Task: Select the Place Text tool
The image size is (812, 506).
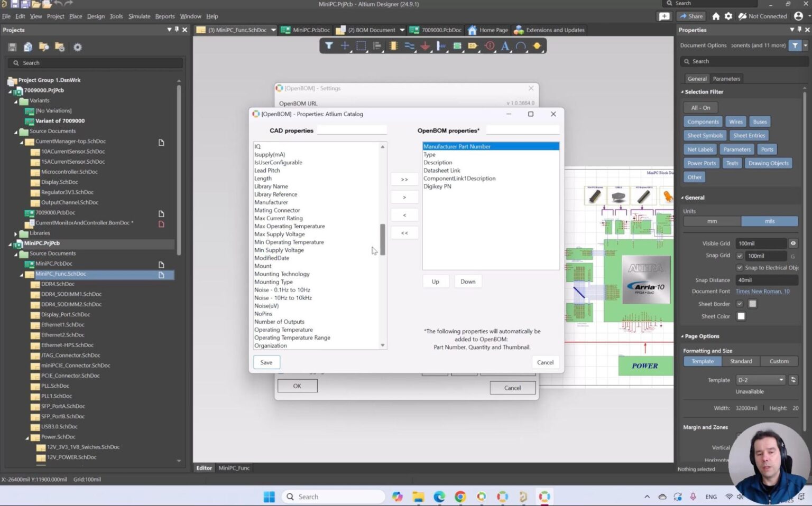Action: click(x=504, y=46)
